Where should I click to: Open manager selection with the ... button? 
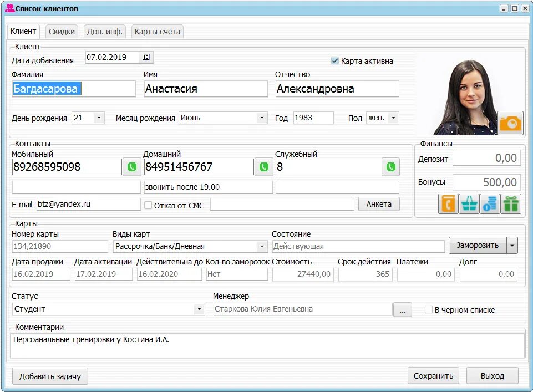403,310
